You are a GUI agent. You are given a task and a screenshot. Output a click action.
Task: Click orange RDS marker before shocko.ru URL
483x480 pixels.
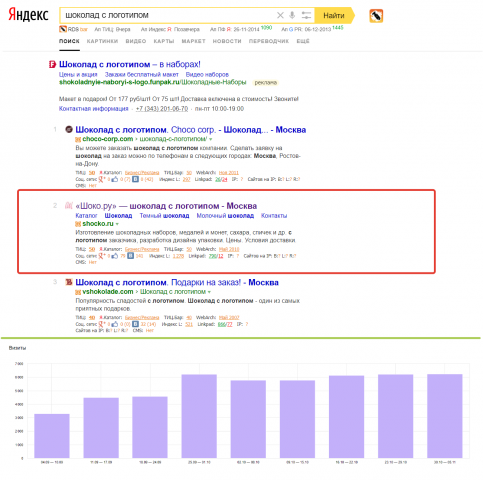[x=78, y=224]
